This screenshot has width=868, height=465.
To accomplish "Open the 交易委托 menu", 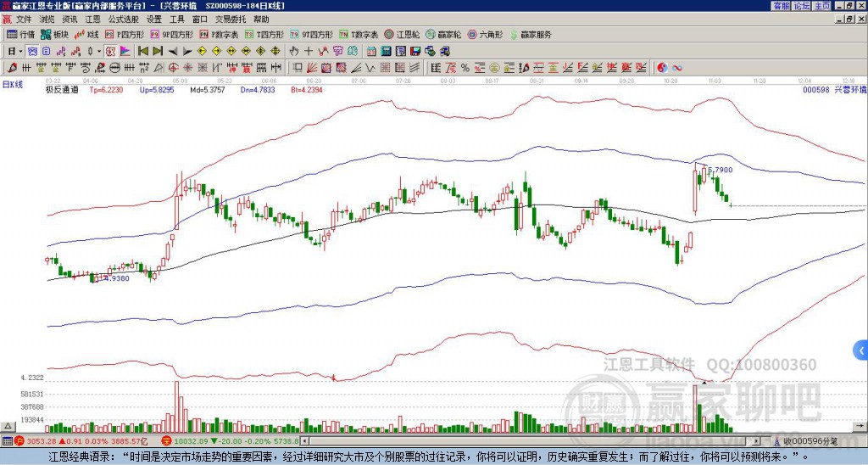I will tap(231, 20).
